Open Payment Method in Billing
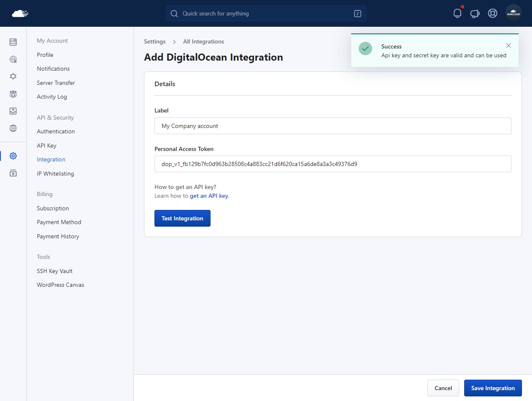 (59, 222)
